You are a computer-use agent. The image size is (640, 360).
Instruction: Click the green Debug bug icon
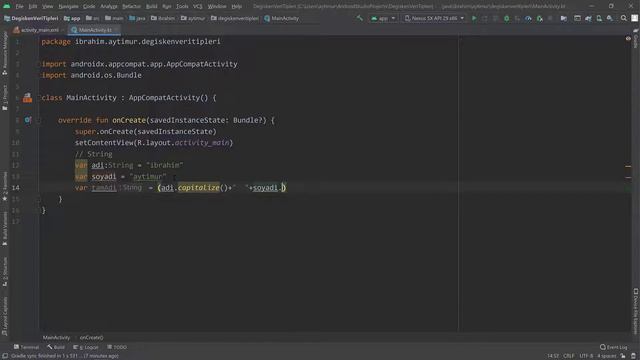(x=506, y=18)
